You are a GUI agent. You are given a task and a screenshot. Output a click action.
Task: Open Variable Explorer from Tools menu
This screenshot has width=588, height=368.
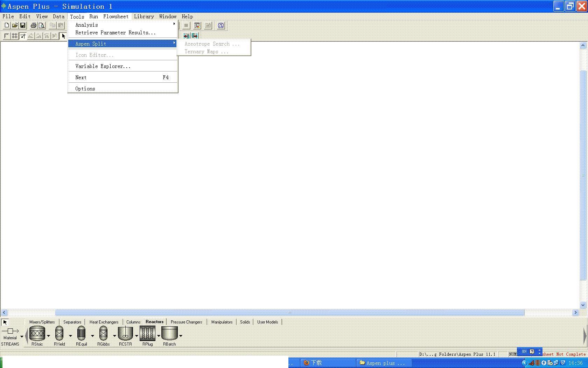(123, 66)
